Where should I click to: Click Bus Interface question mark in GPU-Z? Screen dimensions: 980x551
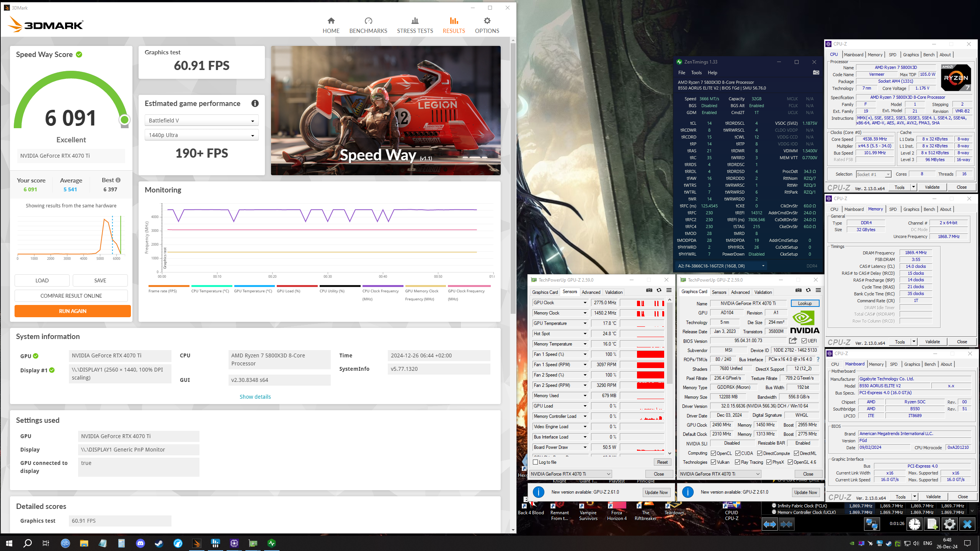tap(818, 359)
